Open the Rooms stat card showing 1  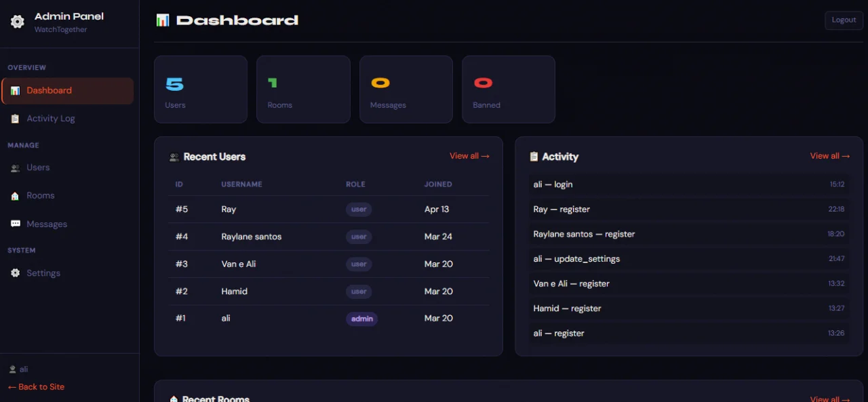303,89
